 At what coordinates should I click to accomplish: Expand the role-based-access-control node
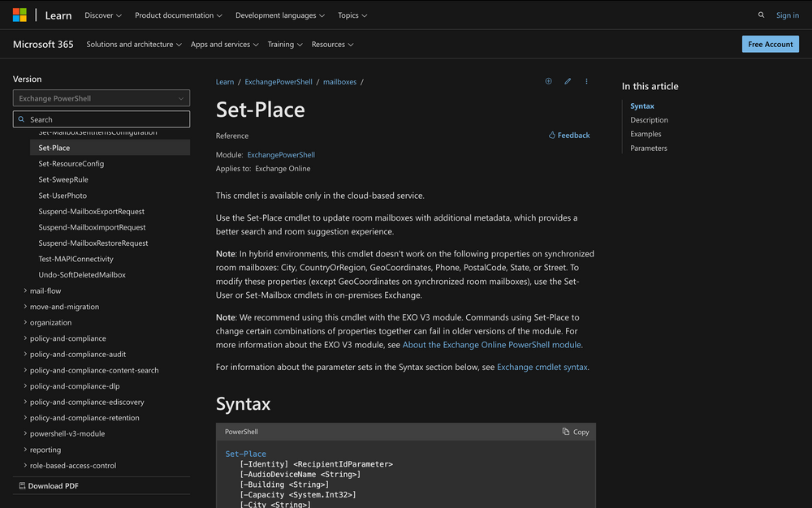tap(25, 466)
